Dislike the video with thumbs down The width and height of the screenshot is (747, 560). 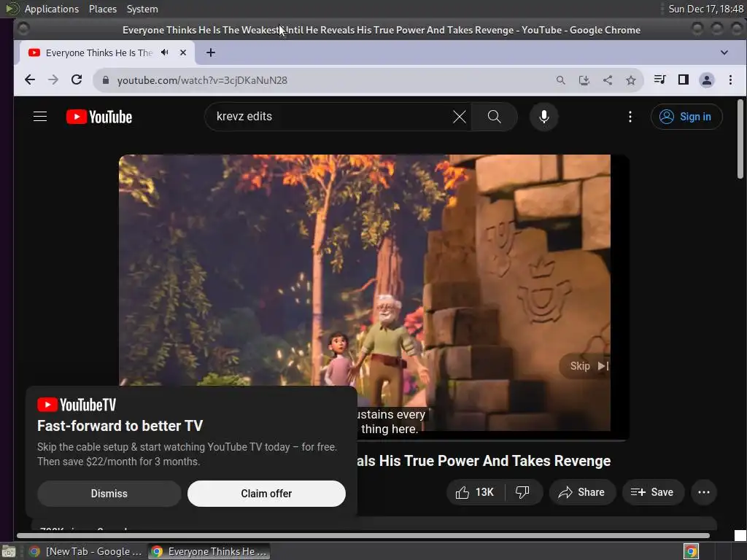click(523, 492)
